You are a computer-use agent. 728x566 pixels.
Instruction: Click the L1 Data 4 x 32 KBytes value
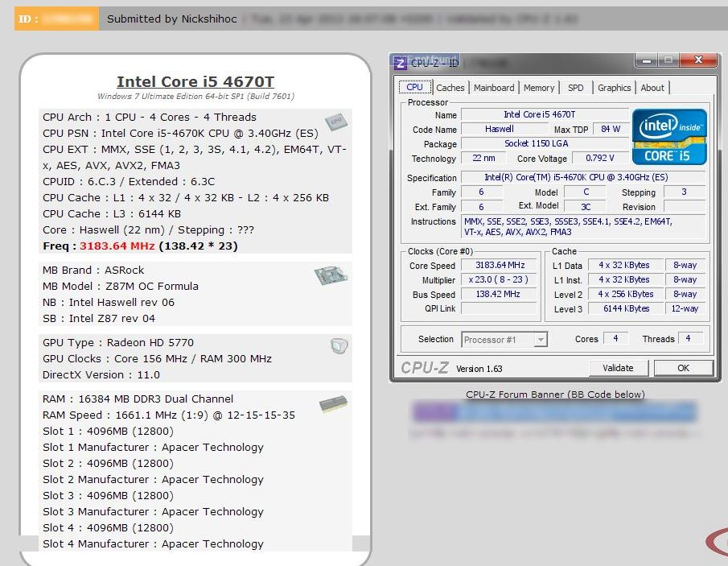(625, 266)
